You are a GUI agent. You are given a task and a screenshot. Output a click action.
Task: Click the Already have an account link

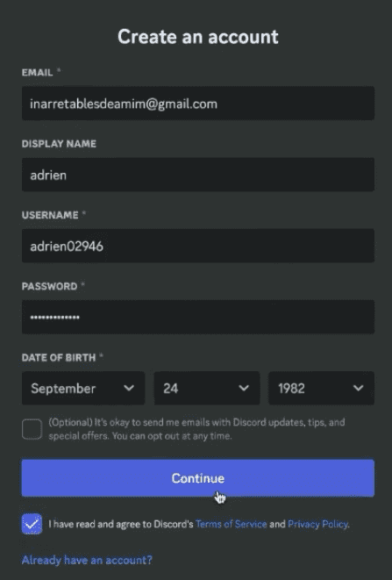(x=87, y=560)
